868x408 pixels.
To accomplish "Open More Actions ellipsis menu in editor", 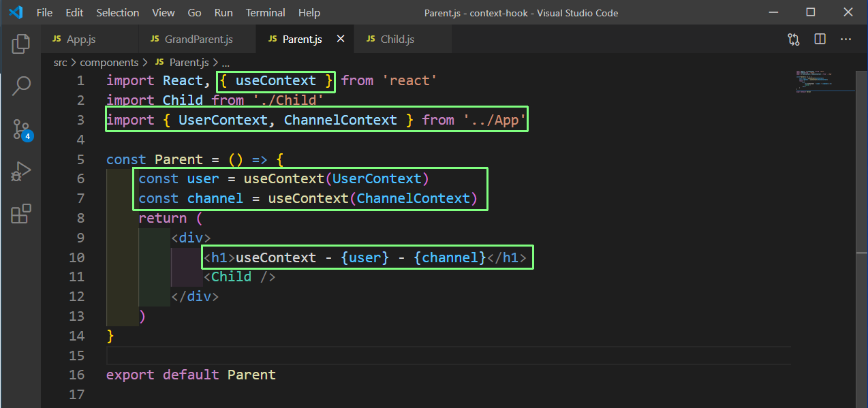I will (x=846, y=40).
